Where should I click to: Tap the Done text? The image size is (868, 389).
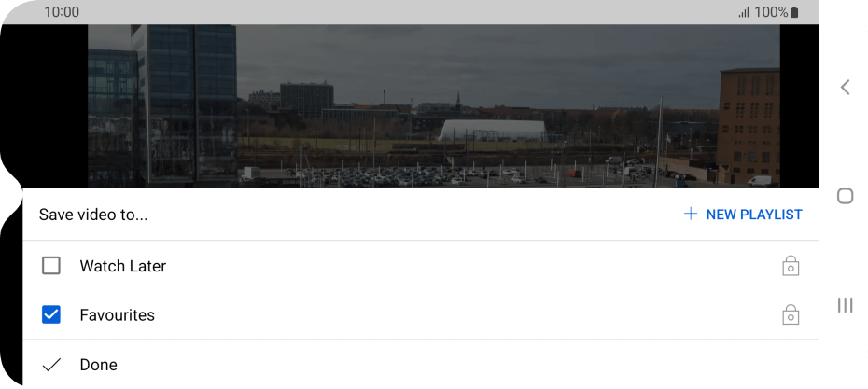(x=99, y=365)
